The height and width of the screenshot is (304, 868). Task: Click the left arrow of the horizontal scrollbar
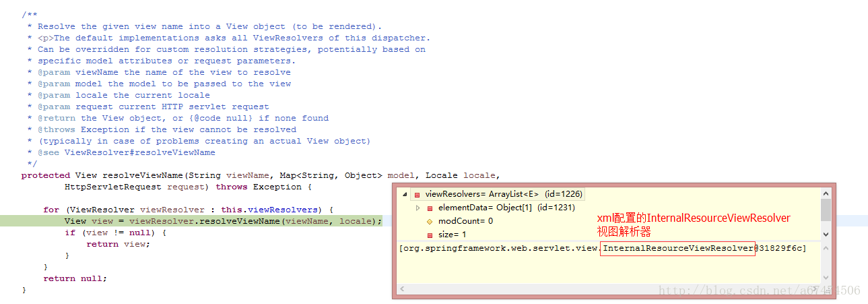click(x=401, y=289)
